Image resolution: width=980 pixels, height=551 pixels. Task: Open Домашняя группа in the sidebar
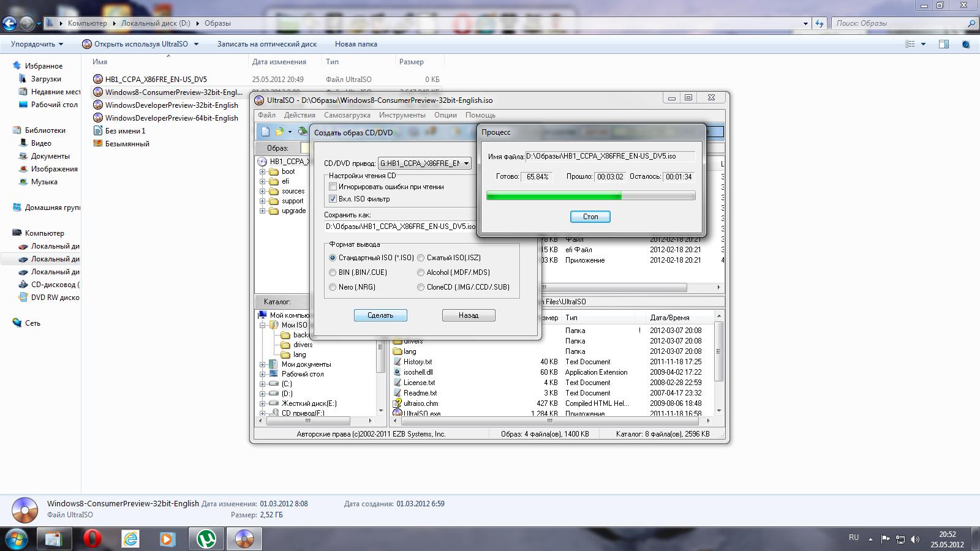[x=47, y=208]
